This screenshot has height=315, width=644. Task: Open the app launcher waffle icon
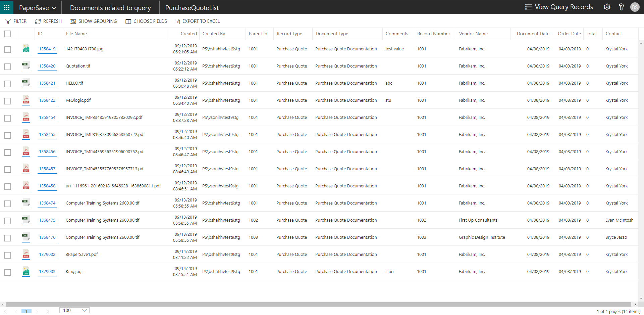[x=7, y=7]
